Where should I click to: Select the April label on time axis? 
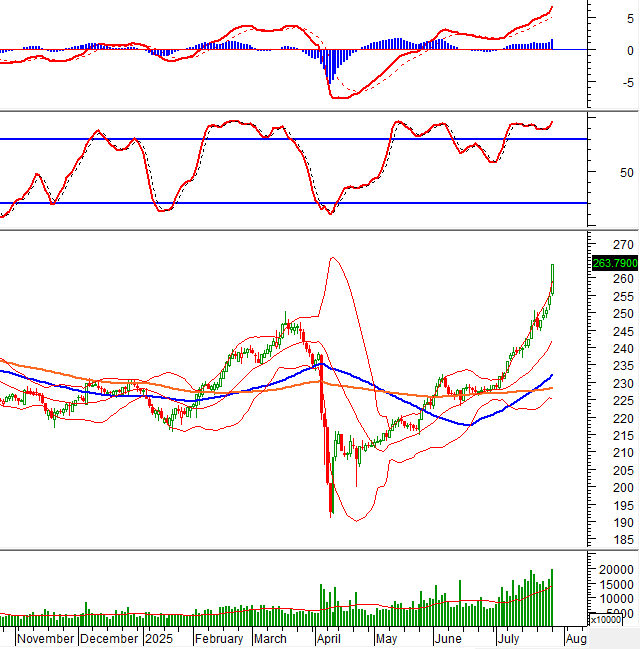[x=329, y=639]
